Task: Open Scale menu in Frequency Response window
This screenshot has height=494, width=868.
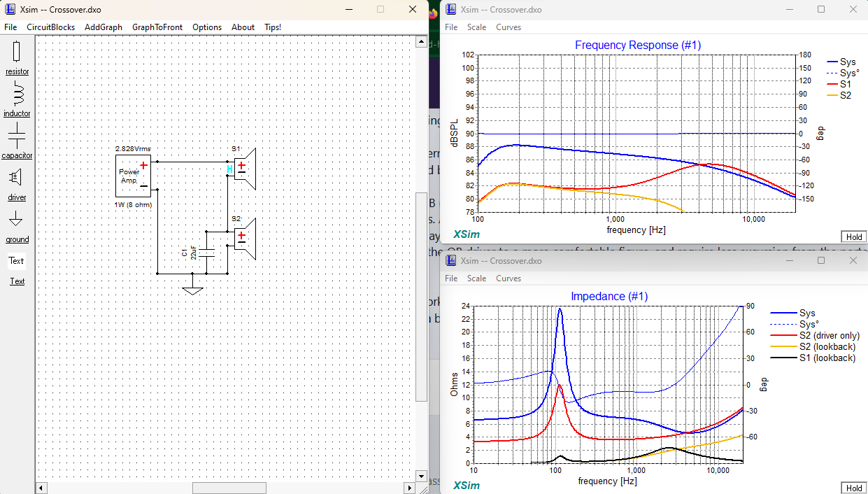Action: [477, 27]
